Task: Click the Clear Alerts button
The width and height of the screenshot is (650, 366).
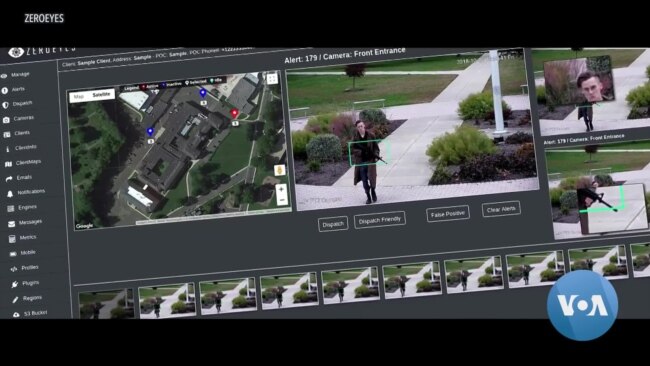Action: tap(501, 209)
